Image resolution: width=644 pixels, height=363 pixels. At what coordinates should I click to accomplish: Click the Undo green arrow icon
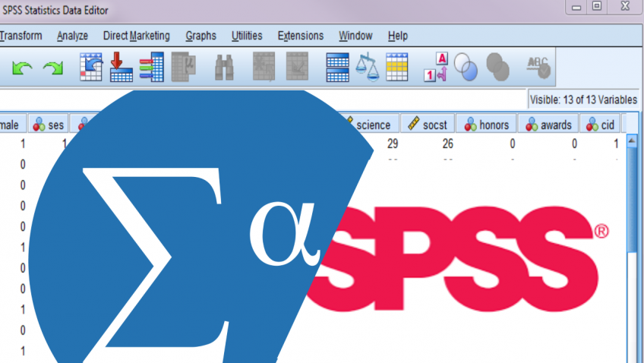pyautogui.click(x=22, y=68)
